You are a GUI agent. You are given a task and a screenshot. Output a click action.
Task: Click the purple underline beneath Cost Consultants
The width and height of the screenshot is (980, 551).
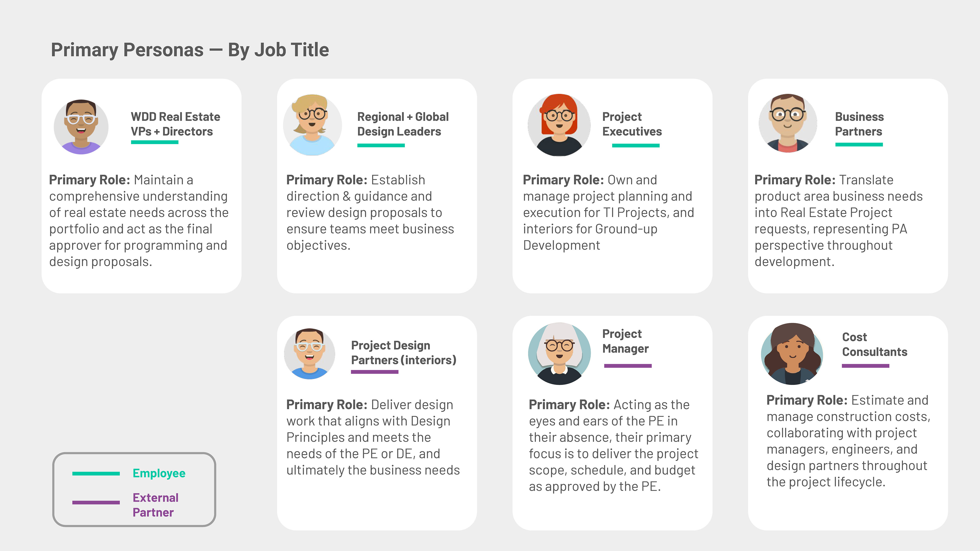(865, 366)
